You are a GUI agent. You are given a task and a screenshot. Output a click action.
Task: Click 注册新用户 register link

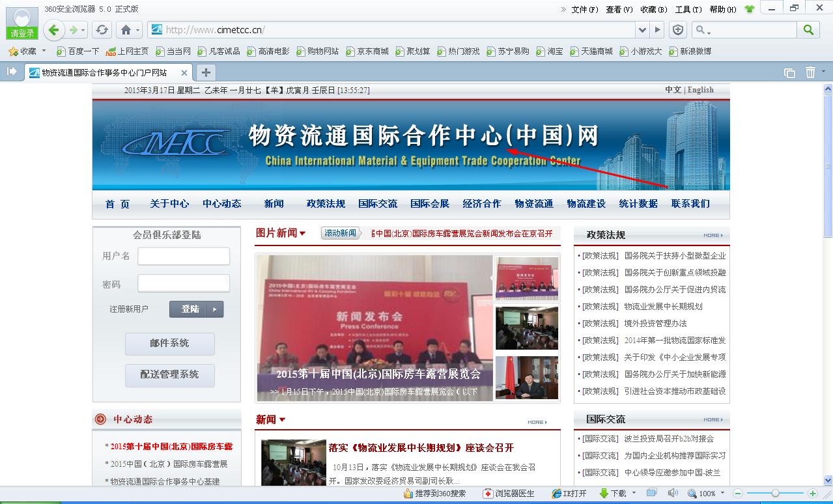point(129,309)
